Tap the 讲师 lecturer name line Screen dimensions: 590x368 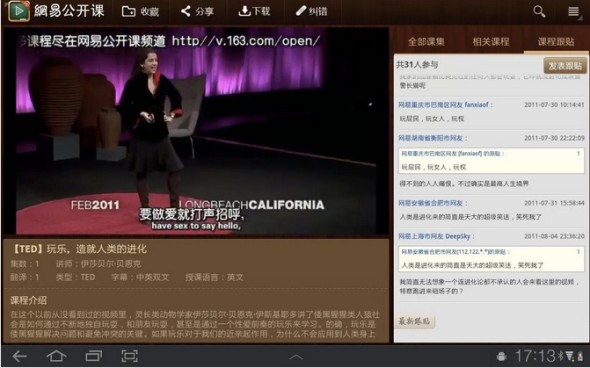pos(99,264)
